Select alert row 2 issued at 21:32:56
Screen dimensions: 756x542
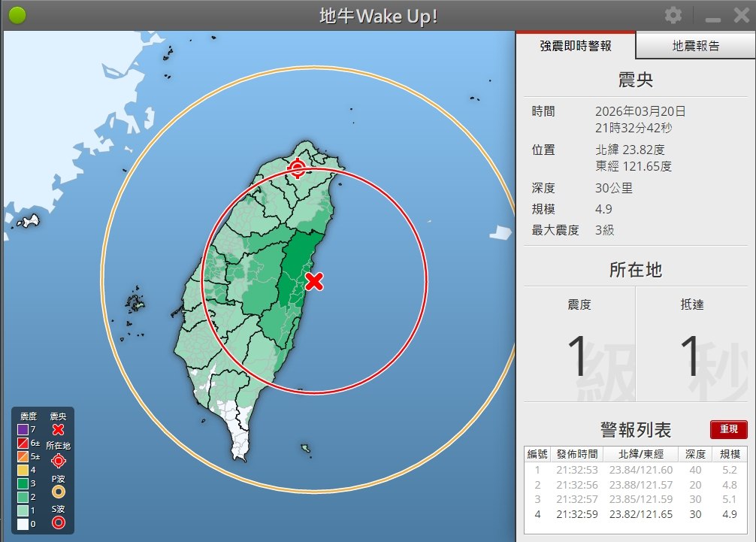[x=636, y=485]
